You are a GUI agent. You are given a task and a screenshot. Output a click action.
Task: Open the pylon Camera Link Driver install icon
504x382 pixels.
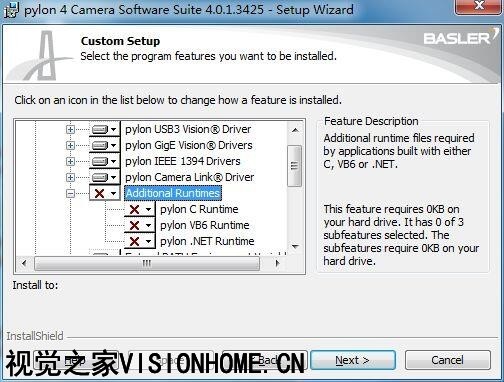click(104, 177)
